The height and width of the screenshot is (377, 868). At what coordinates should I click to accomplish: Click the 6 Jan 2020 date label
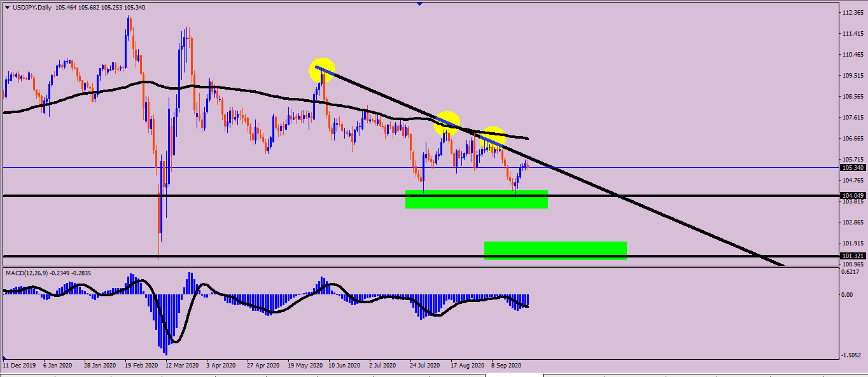click(58, 366)
